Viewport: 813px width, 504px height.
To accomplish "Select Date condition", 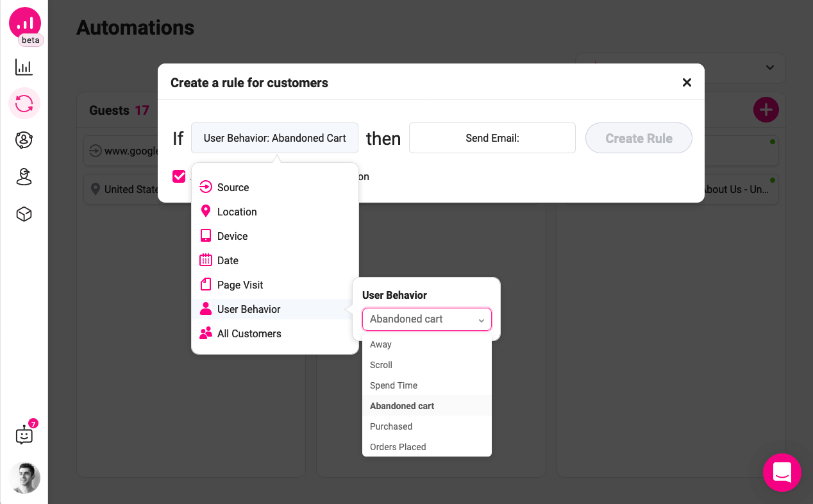I will click(275, 260).
